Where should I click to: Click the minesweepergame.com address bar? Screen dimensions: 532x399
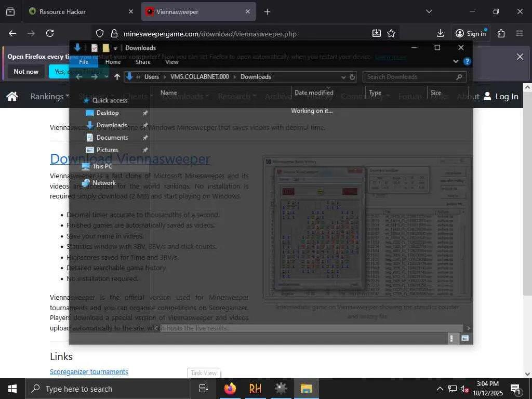click(210, 34)
